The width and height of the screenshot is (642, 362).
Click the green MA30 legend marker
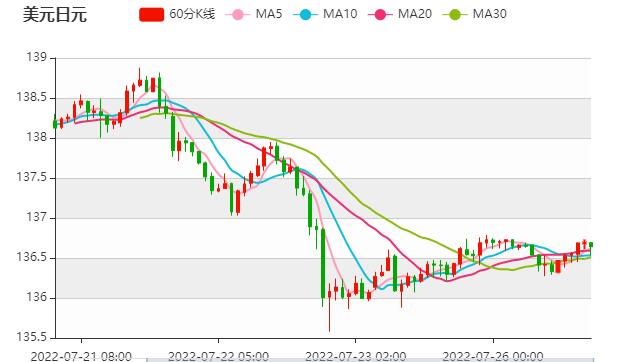click(x=455, y=15)
